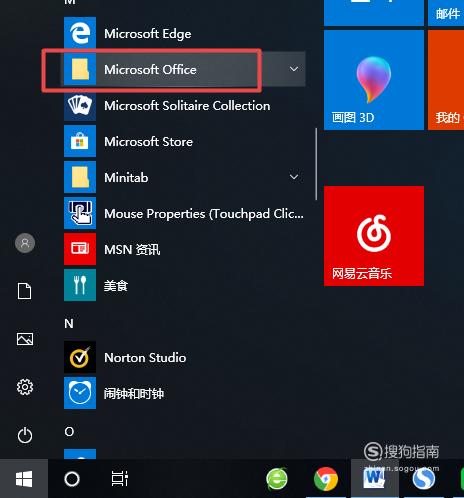Select the Norton Studio text label
Screen dimensions: 464x498
[x=145, y=358]
